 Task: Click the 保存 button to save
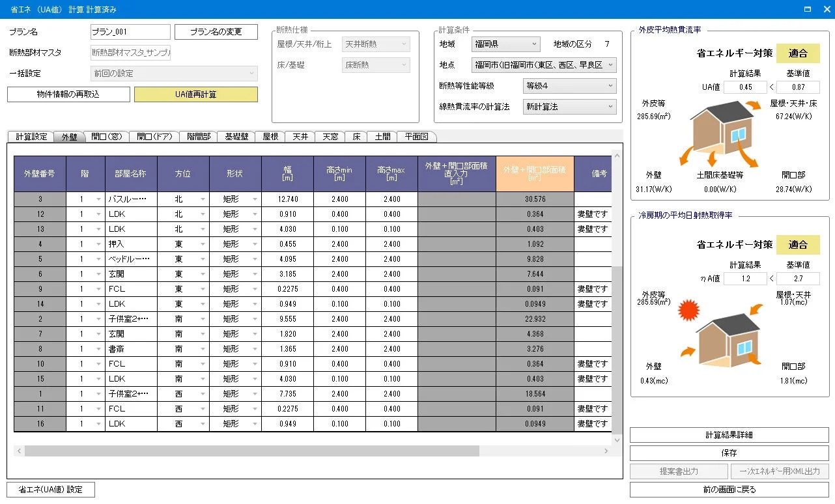point(729,453)
